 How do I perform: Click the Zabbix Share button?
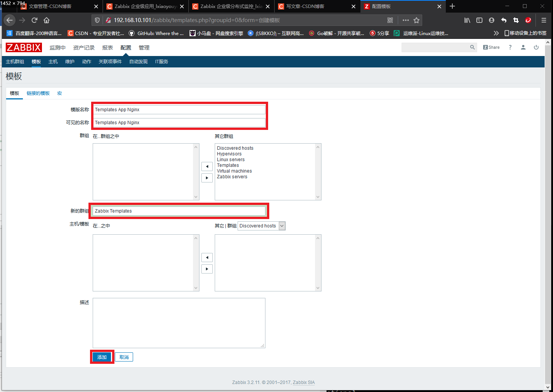tap(491, 47)
